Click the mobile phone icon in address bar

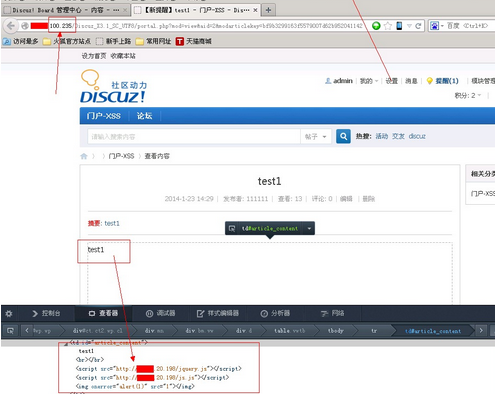pos(399,26)
